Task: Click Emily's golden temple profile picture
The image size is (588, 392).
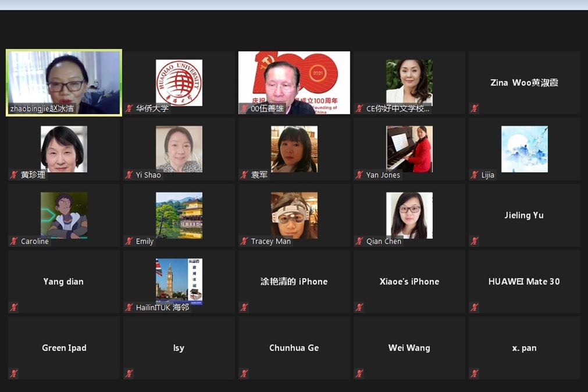Action: click(179, 215)
